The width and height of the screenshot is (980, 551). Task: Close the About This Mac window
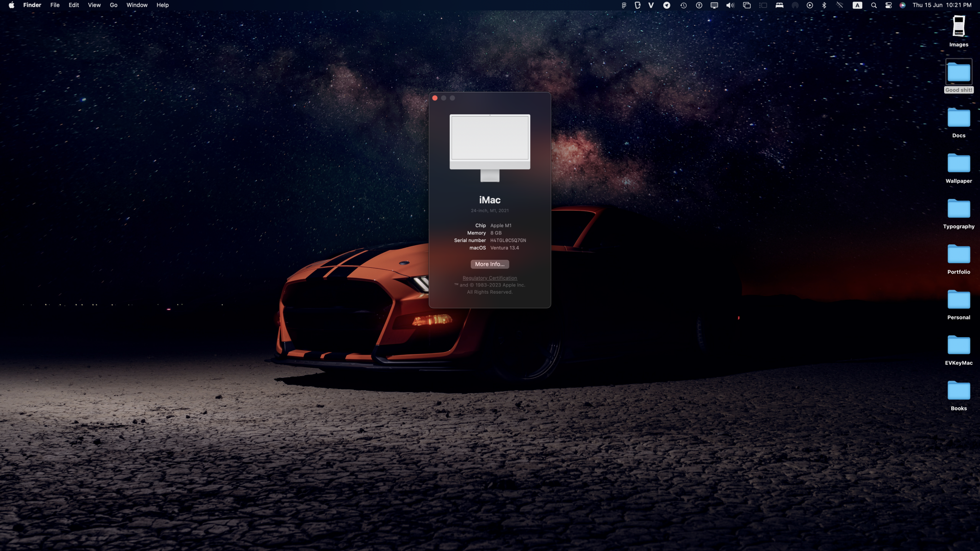[x=435, y=98]
